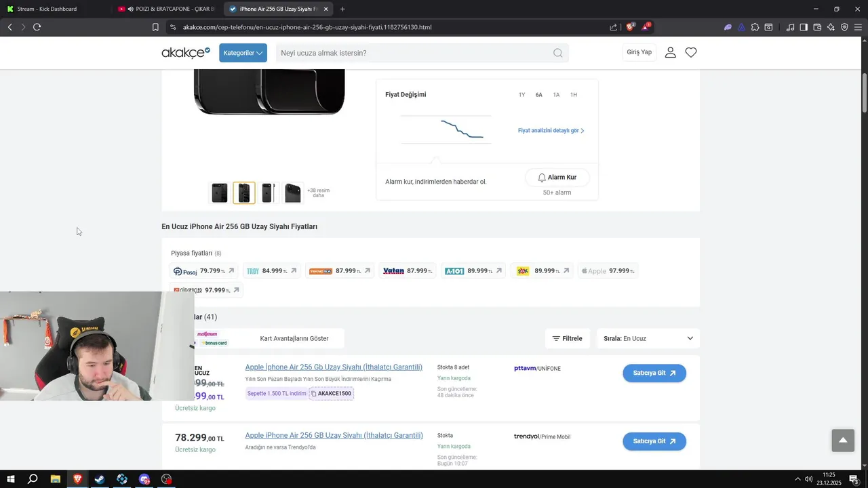Screen dimensions: 868x488
Task: Open the favorites heart icon
Action: (691, 52)
